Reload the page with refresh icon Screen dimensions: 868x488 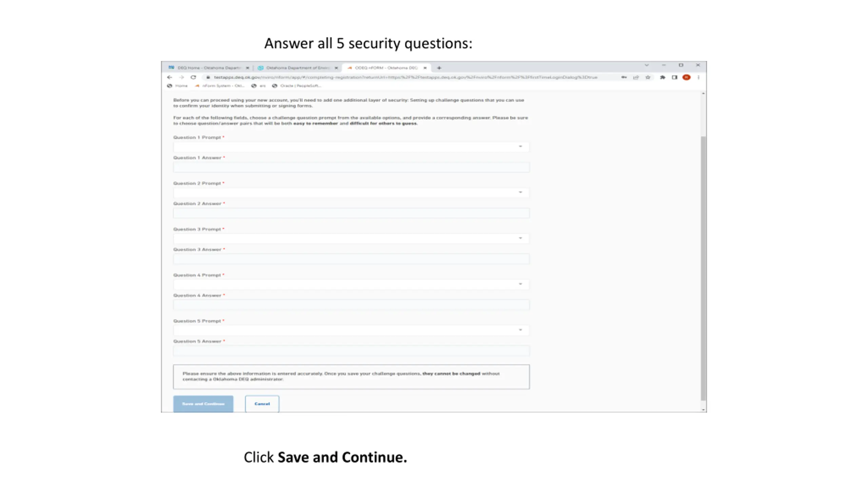(x=193, y=77)
